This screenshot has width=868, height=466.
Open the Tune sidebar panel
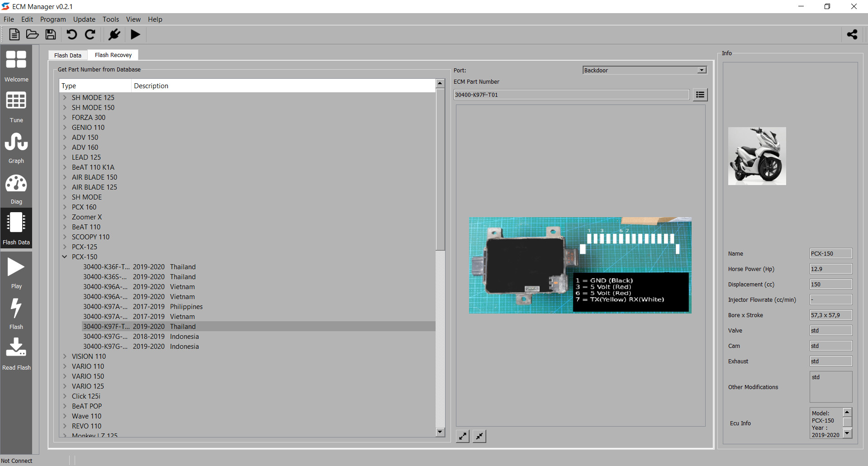pyautogui.click(x=16, y=107)
